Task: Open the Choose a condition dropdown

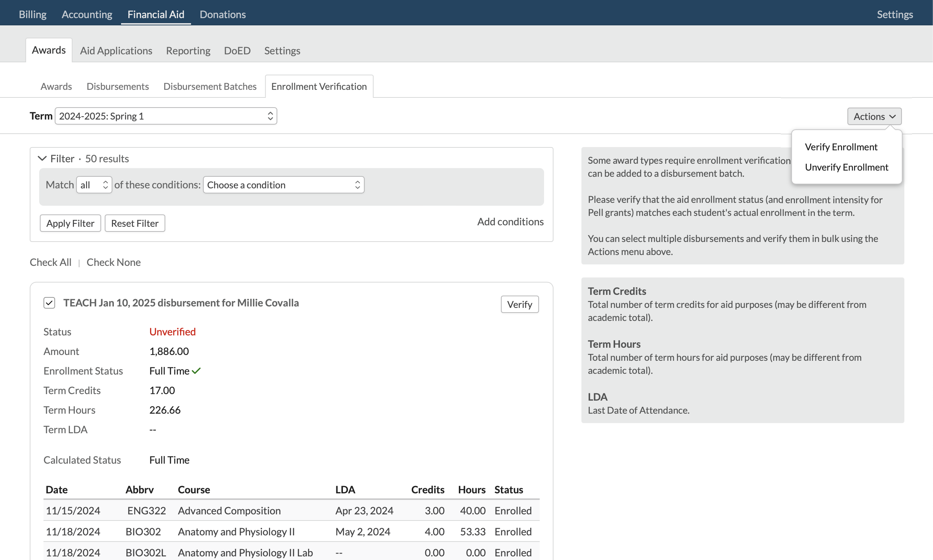Action: [x=283, y=185]
